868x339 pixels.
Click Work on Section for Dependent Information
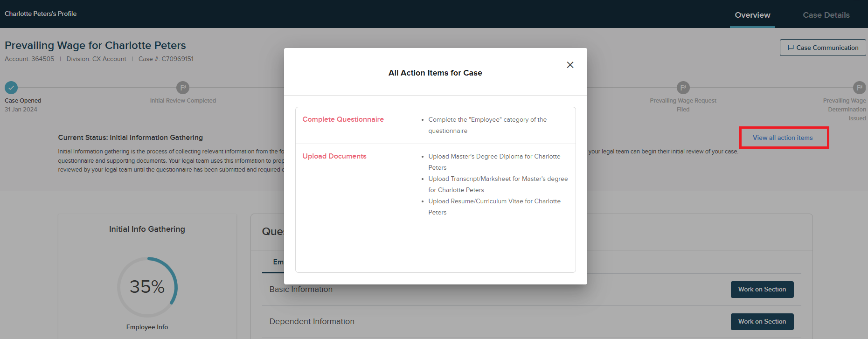pos(762,321)
